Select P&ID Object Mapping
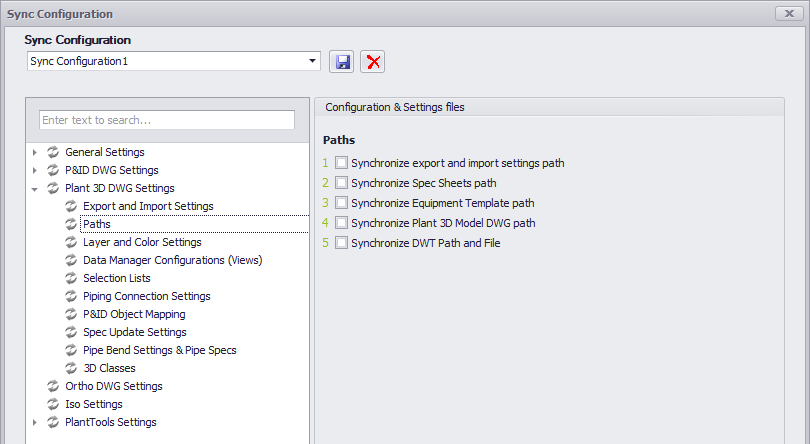The image size is (810, 444). pyautogui.click(x=134, y=314)
